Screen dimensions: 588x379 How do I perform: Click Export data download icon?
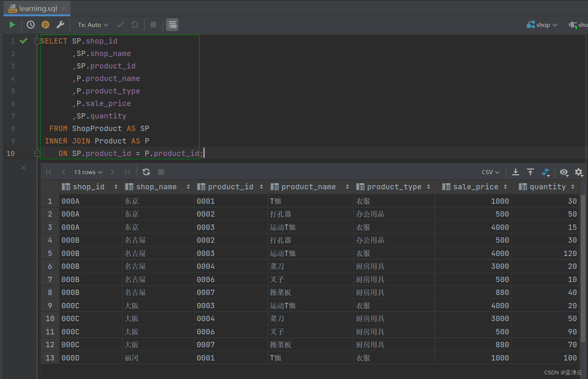pyautogui.click(x=516, y=172)
